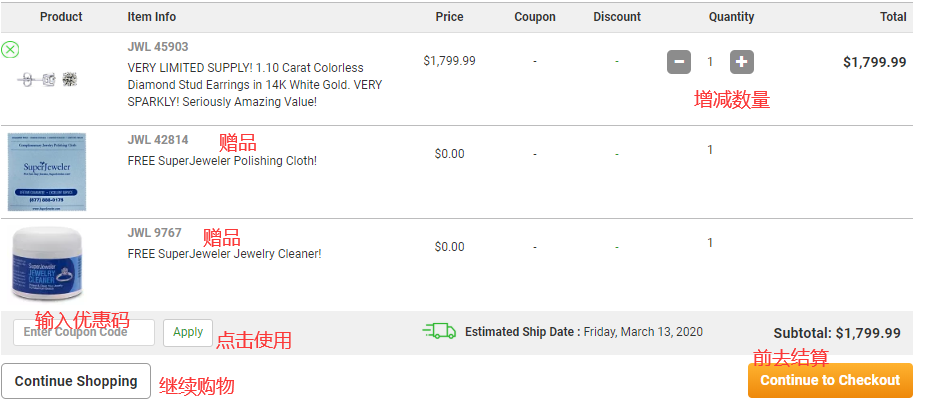The width and height of the screenshot is (927, 406).
Task: Click the delivery truck icon
Action: pos(439,331)
